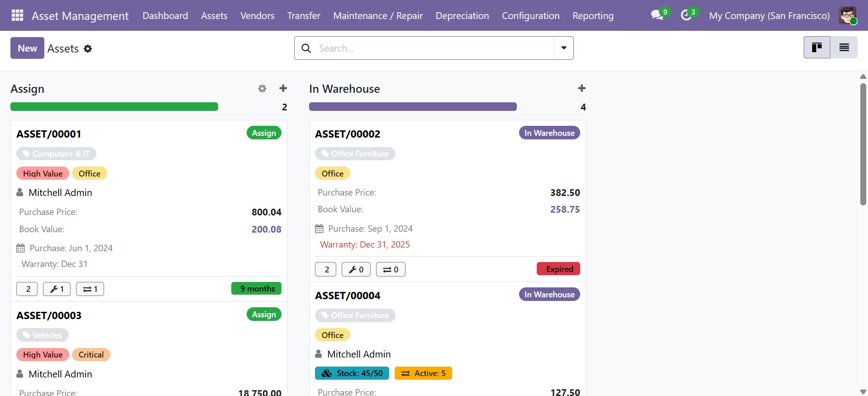
Task: Open ASSET/00002 card title
Action: click(348, 134)
